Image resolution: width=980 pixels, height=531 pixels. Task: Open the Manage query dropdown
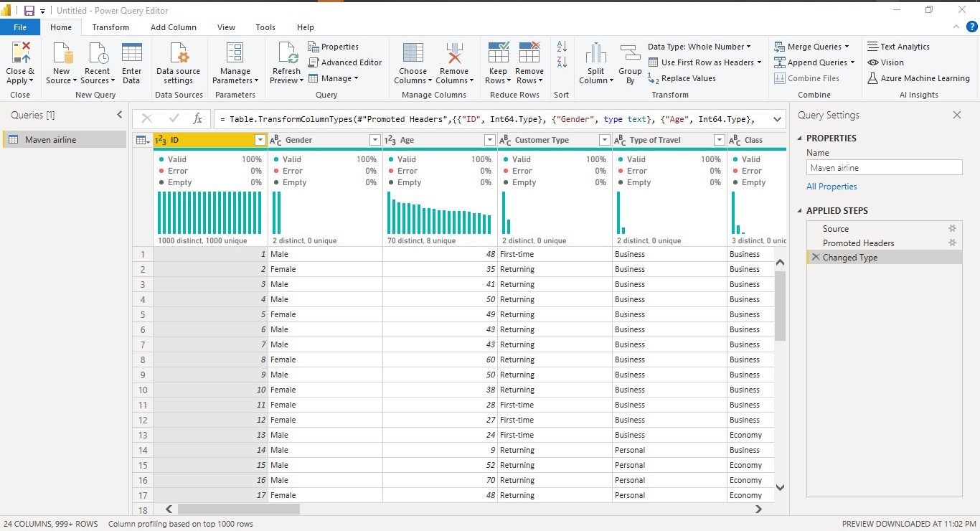coord(334,78)
